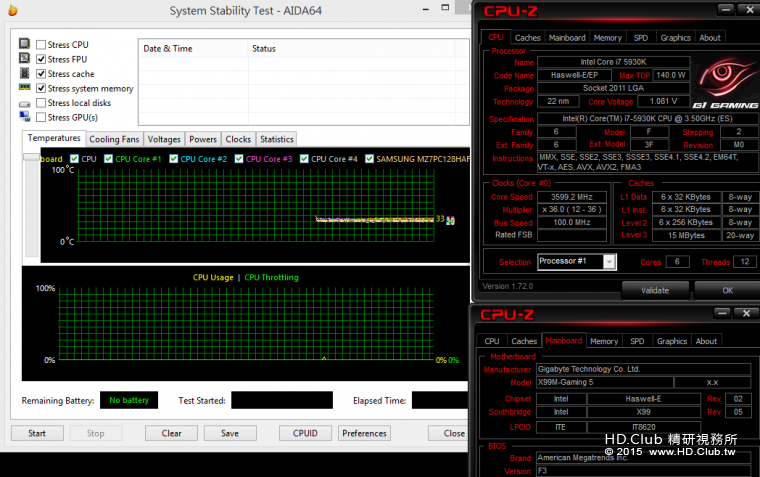Image resolution: width=760 pixels, height=477 pixels.
Task: Uncheck CPU Core #4 in the graph legend
Action: coord(304,159)
